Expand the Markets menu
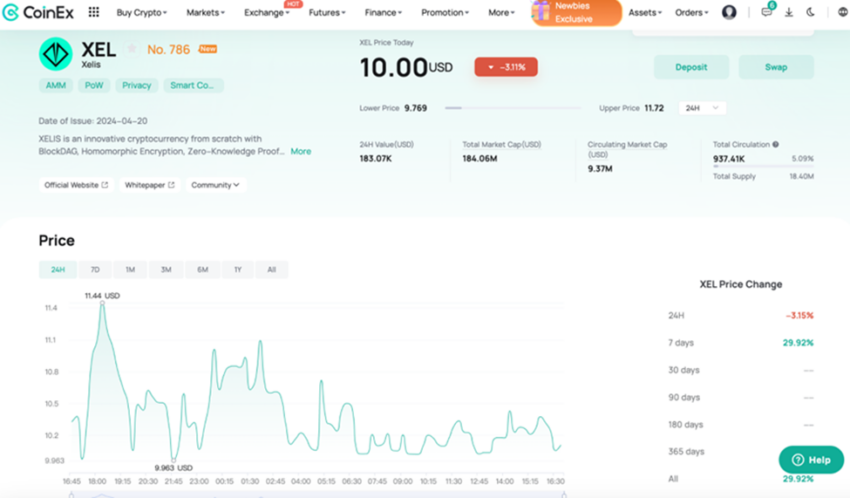This screenshot has height=498, width=850. 205,12
